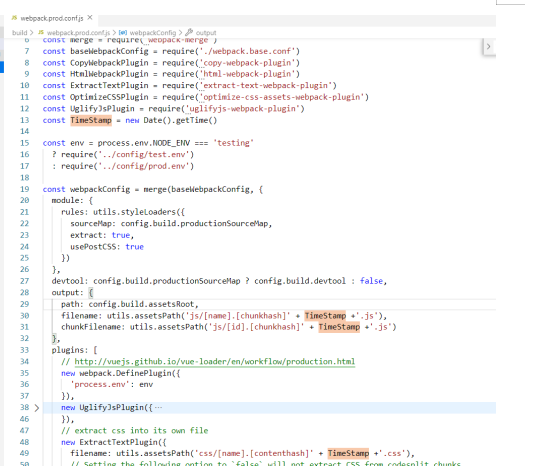Click sourceMap property on line 22

(91, 224)
